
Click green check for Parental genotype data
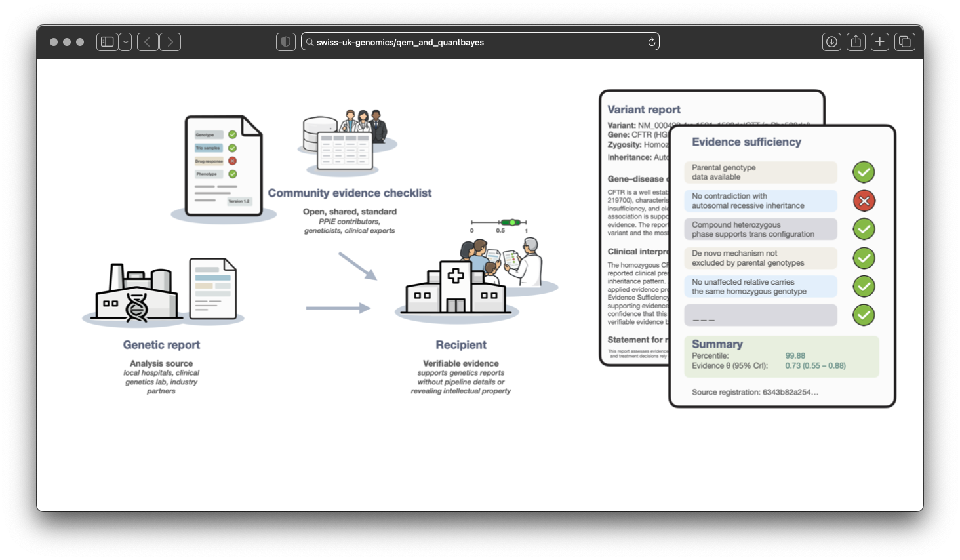[x=864, y=172]
